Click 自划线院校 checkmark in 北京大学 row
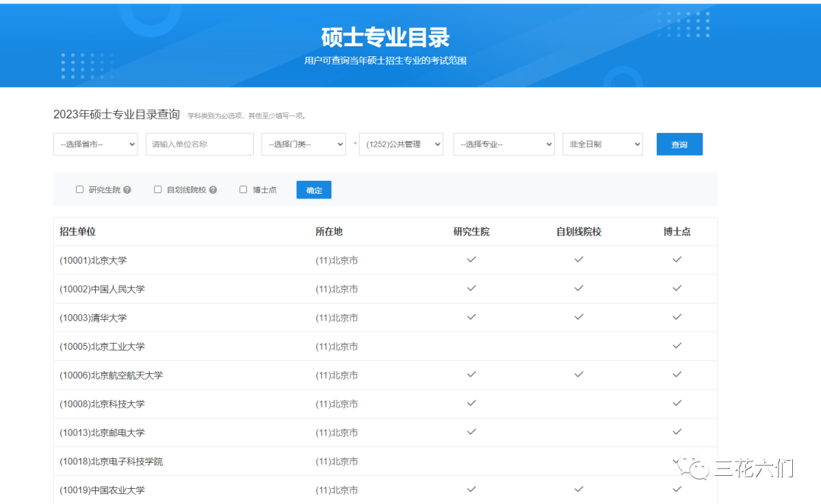 [579, 259]
